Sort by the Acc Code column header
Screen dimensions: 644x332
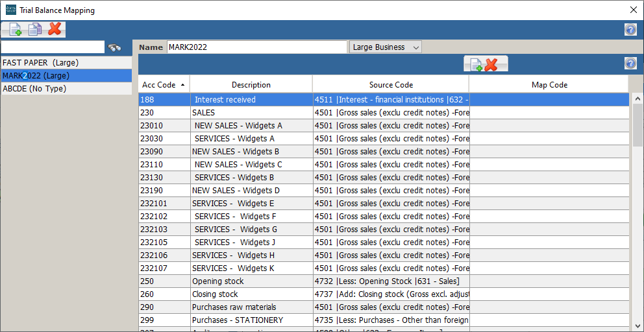tap(164, 85)
